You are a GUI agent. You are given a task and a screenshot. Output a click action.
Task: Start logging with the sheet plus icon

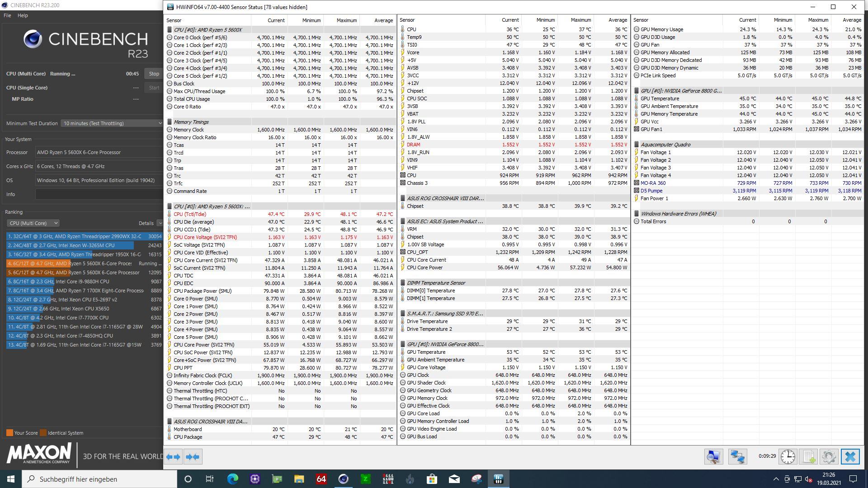tap(809, 457)
